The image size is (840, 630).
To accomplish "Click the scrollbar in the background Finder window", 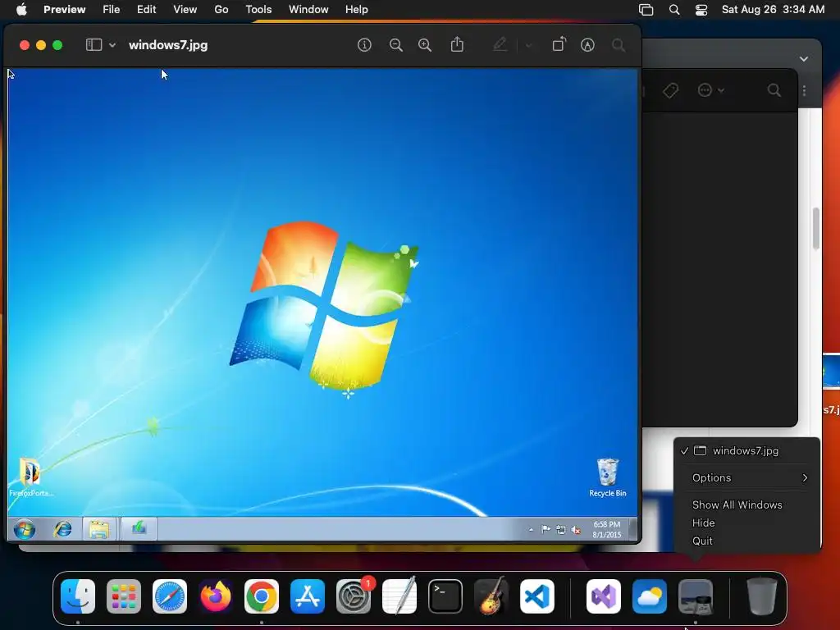I will 816,228.
